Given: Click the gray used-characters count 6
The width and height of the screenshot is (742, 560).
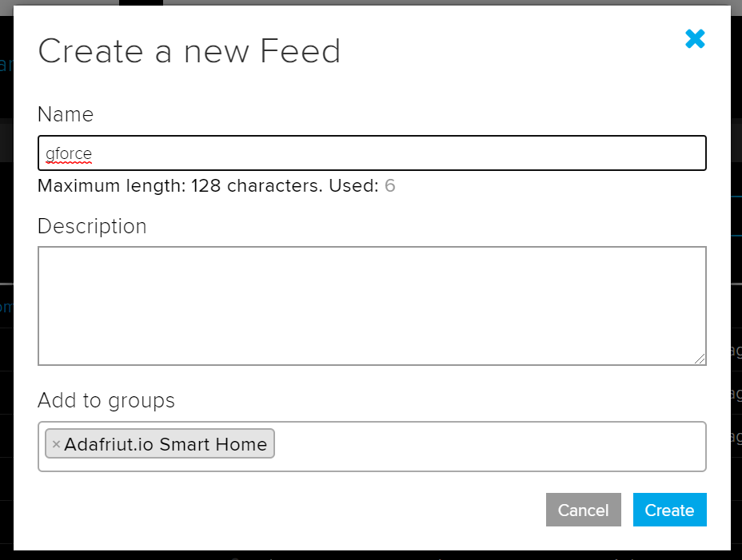Looking at the screenshot, I should [x=390, y=186].
